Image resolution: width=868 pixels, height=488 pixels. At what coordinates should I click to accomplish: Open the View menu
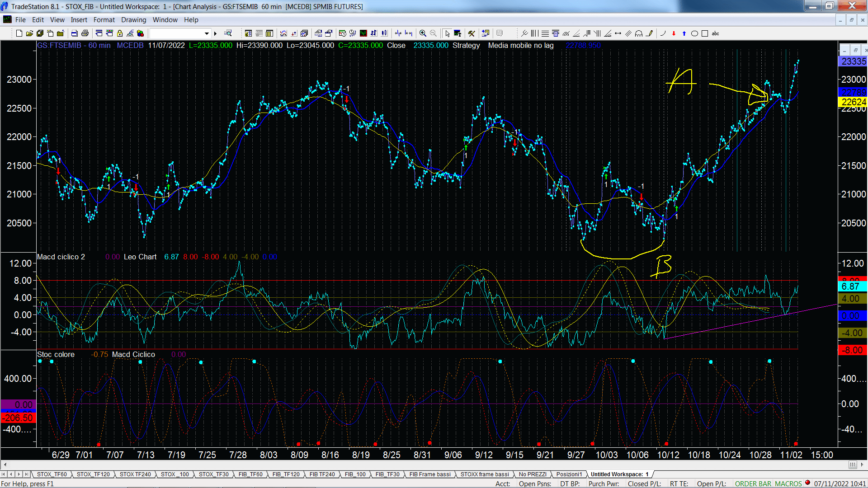point(57,20)
